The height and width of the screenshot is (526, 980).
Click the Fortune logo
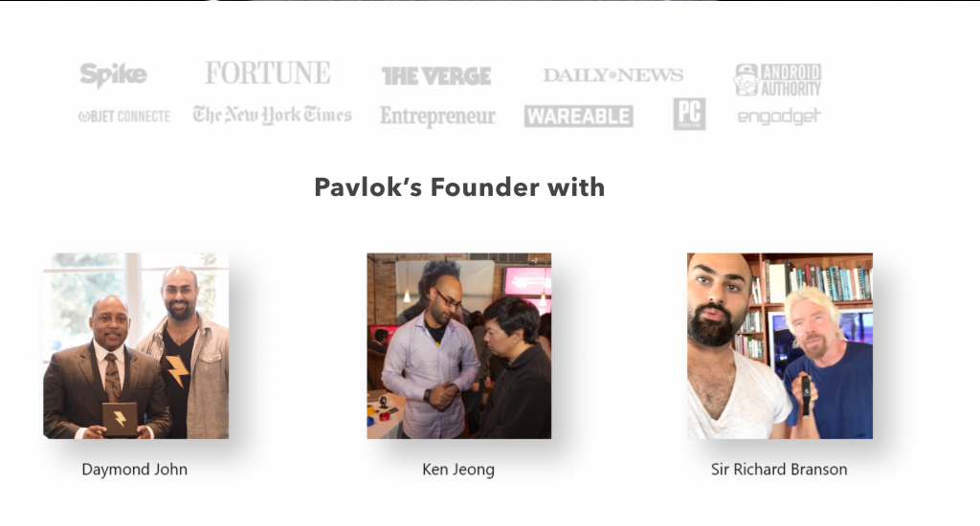(268, 73)
